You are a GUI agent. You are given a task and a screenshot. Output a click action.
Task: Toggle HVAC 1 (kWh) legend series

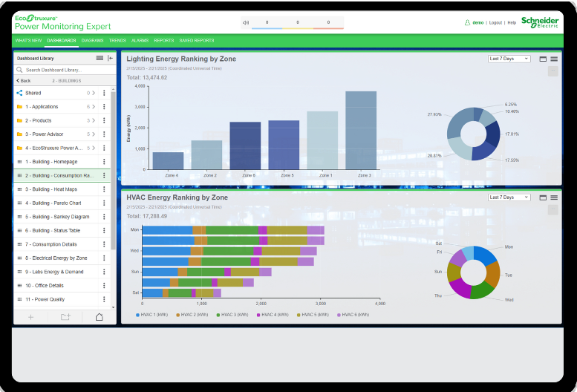[151, 315]
